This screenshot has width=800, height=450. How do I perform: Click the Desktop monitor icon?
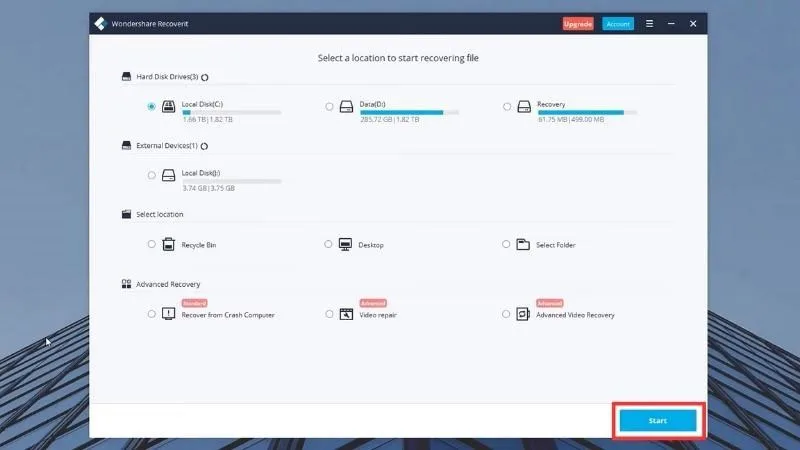(x=345, y=244)
